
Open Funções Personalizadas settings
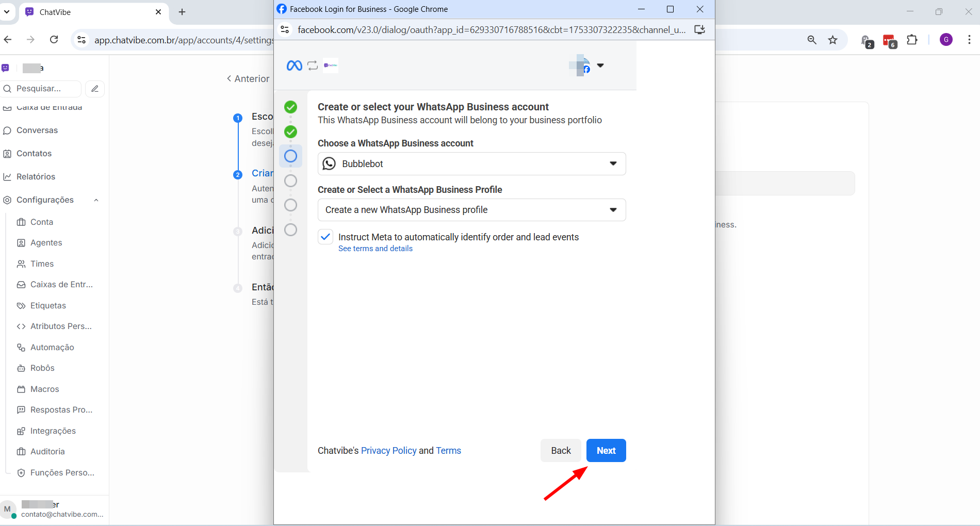[62, 473]
